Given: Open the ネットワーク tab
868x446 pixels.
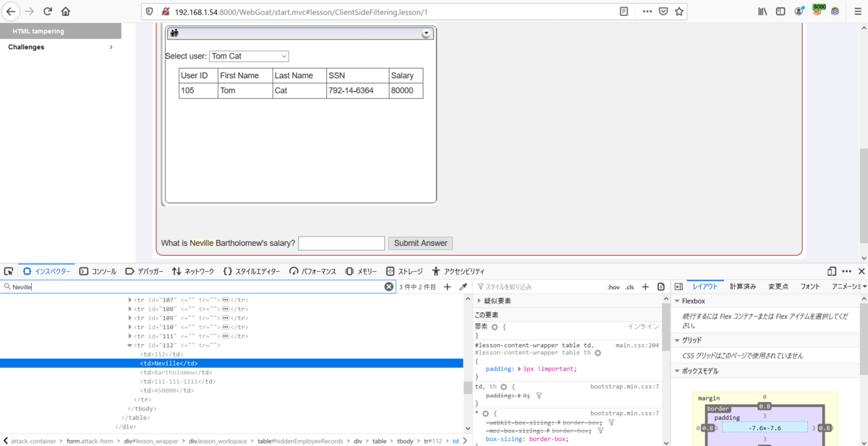Looking at the screenshot, I should [193, 272].
